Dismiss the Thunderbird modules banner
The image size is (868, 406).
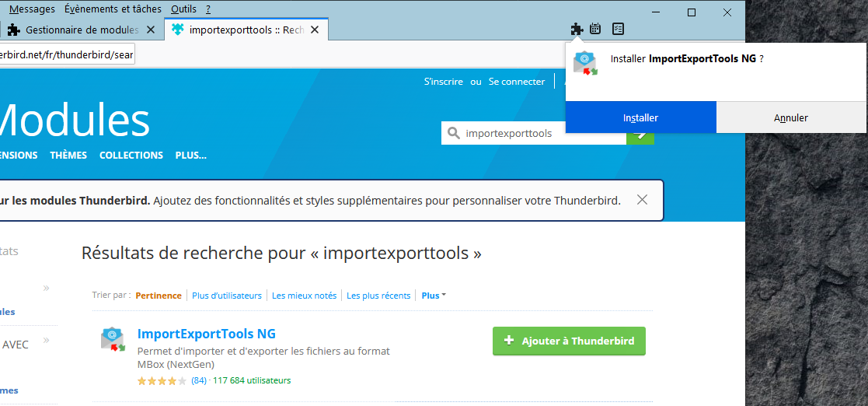[x=642, y=200]
